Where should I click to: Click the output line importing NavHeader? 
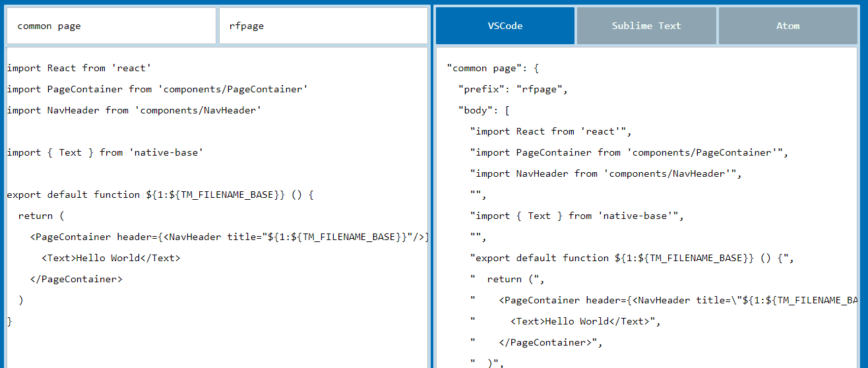pyautogui.click(x=606, y=173)
